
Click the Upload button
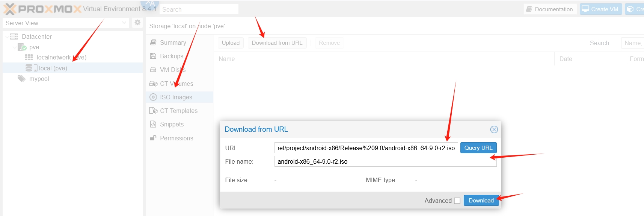(231, 43)
